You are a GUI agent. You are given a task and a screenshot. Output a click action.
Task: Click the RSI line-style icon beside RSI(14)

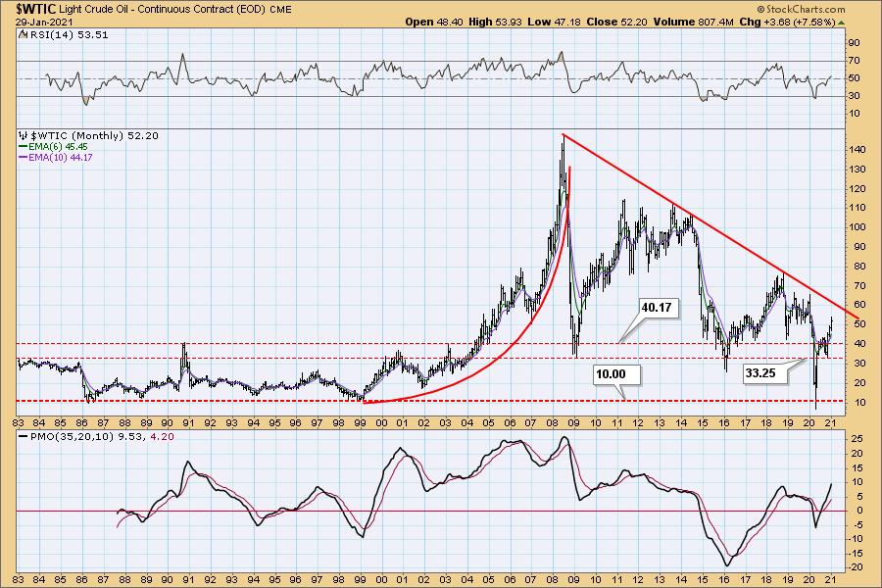[x=23, y=35]
